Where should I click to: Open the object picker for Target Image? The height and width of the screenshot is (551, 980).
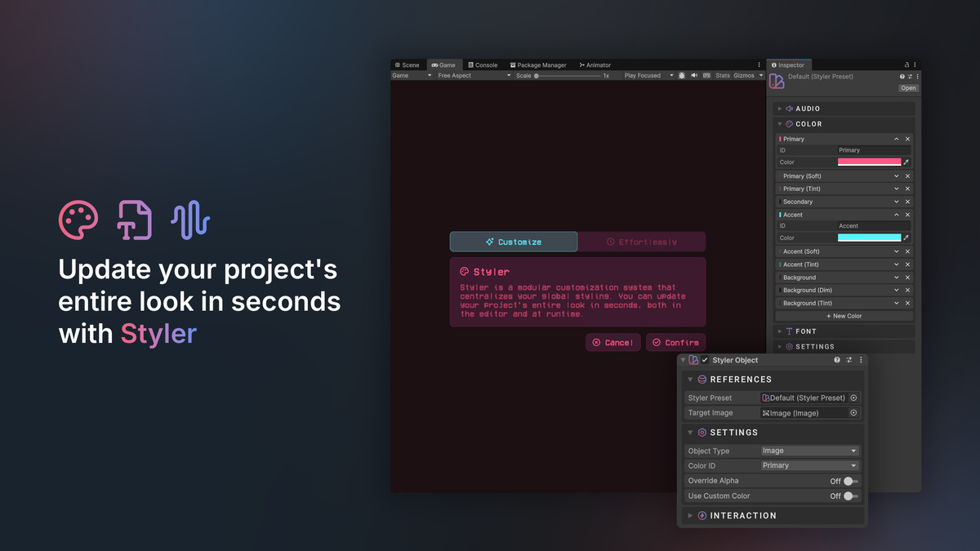(x=855, y=412)
